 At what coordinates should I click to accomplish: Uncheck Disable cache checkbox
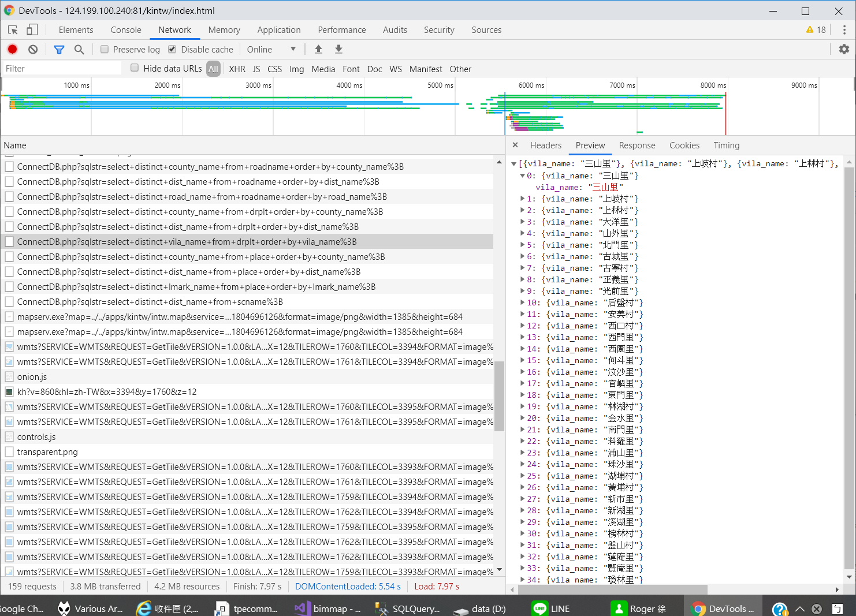[x=172, y=50]
